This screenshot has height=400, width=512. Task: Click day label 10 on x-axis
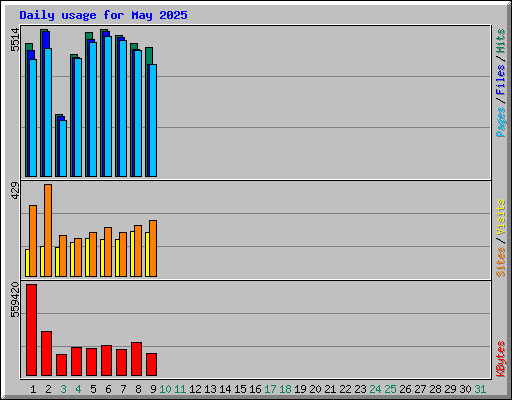pos(165,389)
